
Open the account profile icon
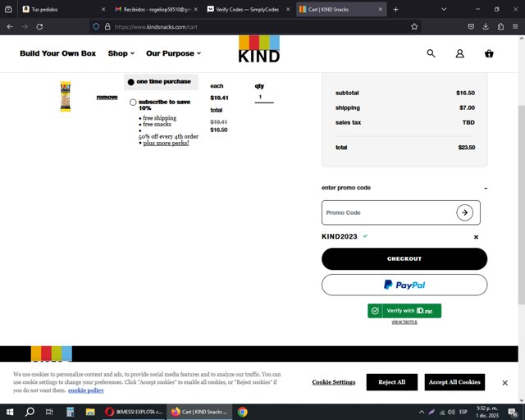(x=459, y=53)
